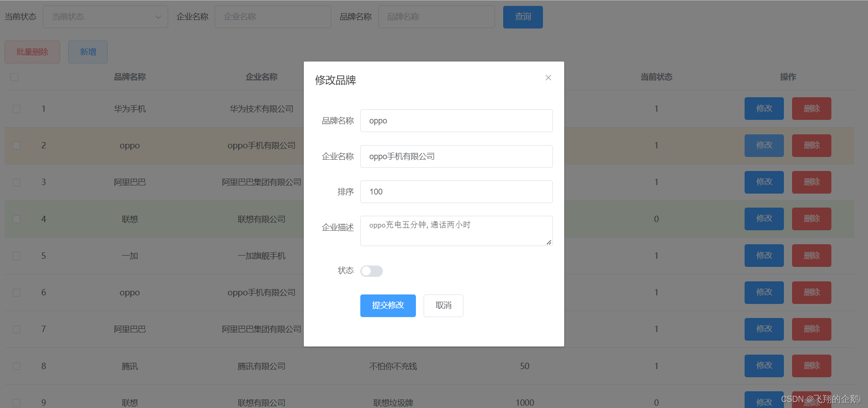Click 删除 for row 6 oppo

(811, 293)
